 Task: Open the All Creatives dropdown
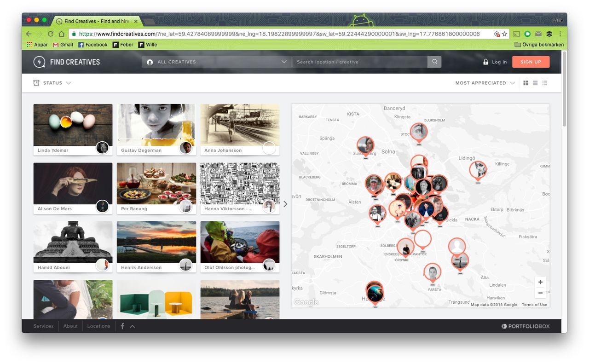point(216,62)
